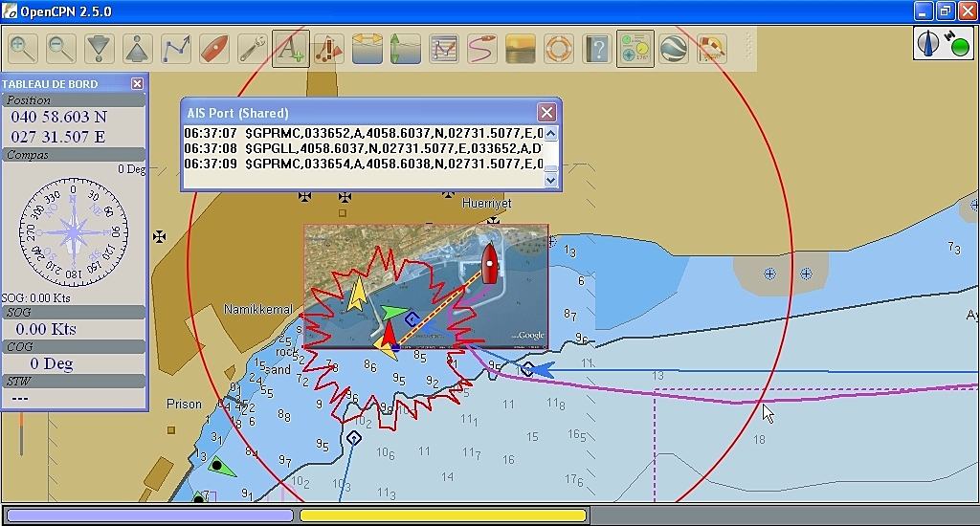Drop a Man Overboard marker (lifebuoy icon)
Viewport: 980px width, 526px height.
(559, 49)
